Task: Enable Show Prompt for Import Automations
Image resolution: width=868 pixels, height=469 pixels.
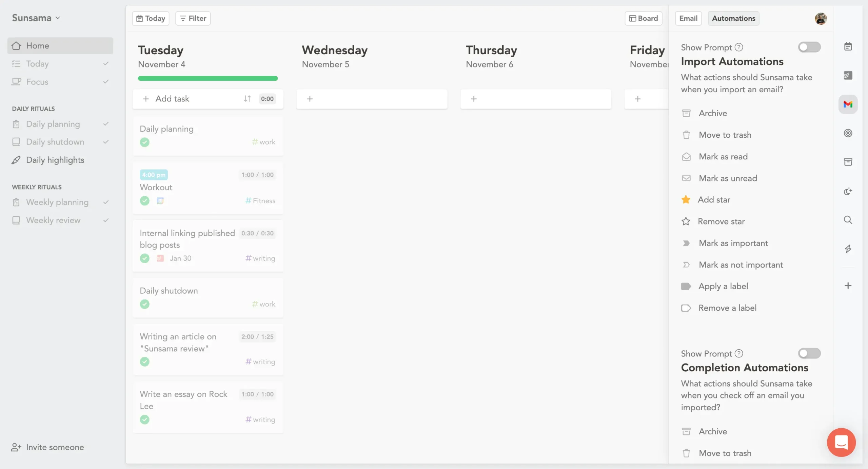Action: [809, 47]
